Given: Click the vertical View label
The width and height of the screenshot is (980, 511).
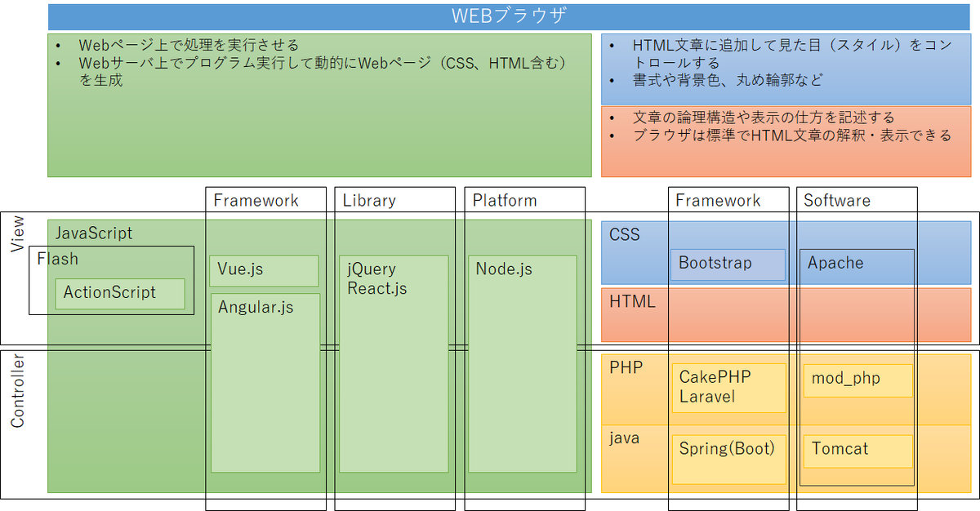Looking at the screenshot, I should click(x=18, y=235).
